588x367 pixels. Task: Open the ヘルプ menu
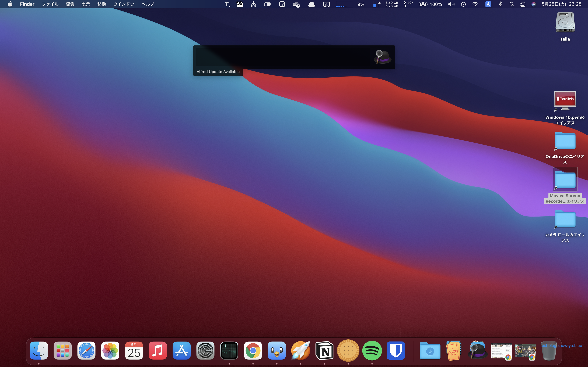[x=148, y=4]
